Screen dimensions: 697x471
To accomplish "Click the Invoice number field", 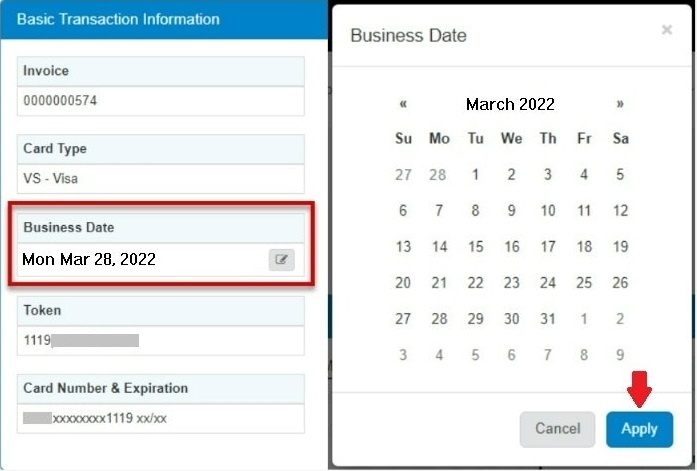I will point(161,101).
